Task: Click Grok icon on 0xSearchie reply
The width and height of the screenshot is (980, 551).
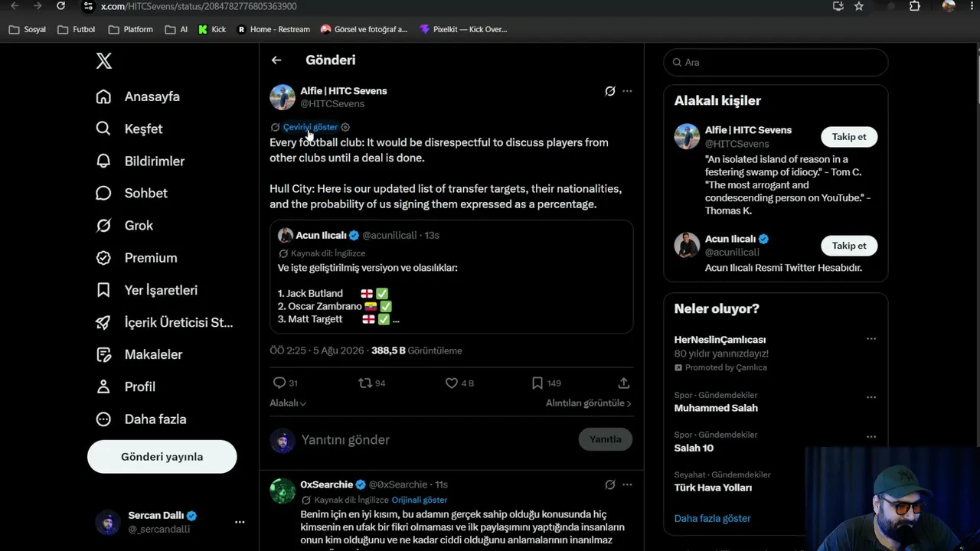Action: click(x=610, y=484)
